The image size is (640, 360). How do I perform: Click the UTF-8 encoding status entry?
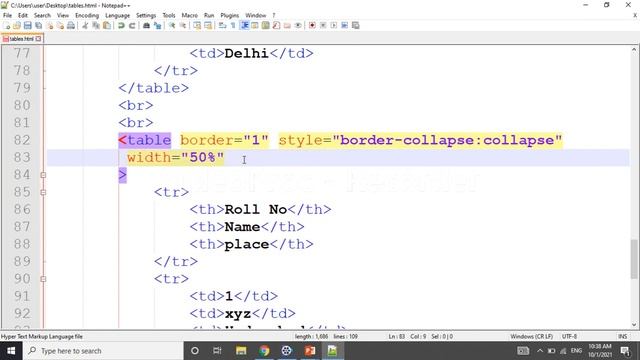pos(569,337)
